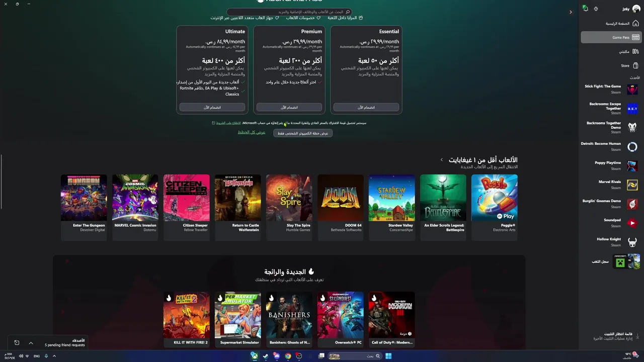Select Game Pass in the sidebar
Viewport: 644px width, 362px height.
610,37
